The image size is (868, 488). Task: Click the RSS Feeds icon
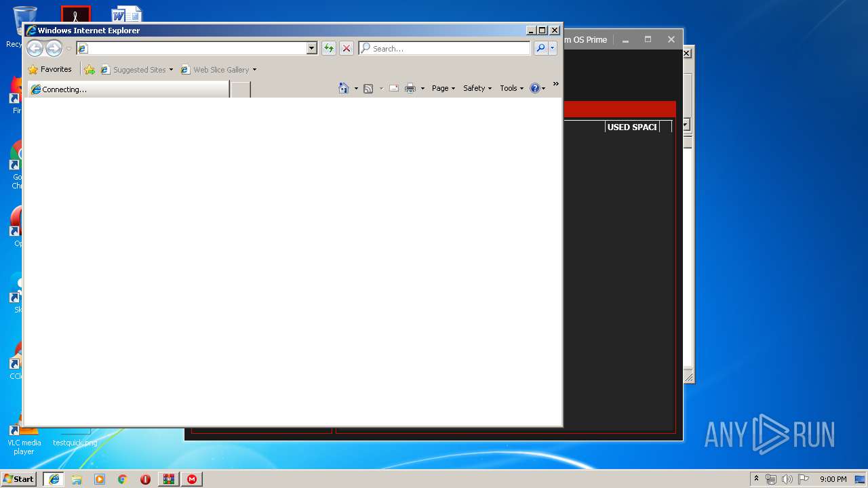(368, 88)
